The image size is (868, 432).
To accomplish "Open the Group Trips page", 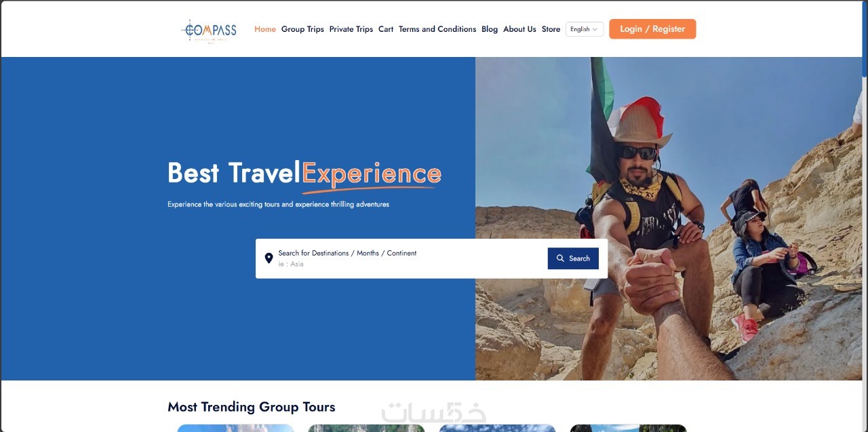I will click(x=302, y=29).
